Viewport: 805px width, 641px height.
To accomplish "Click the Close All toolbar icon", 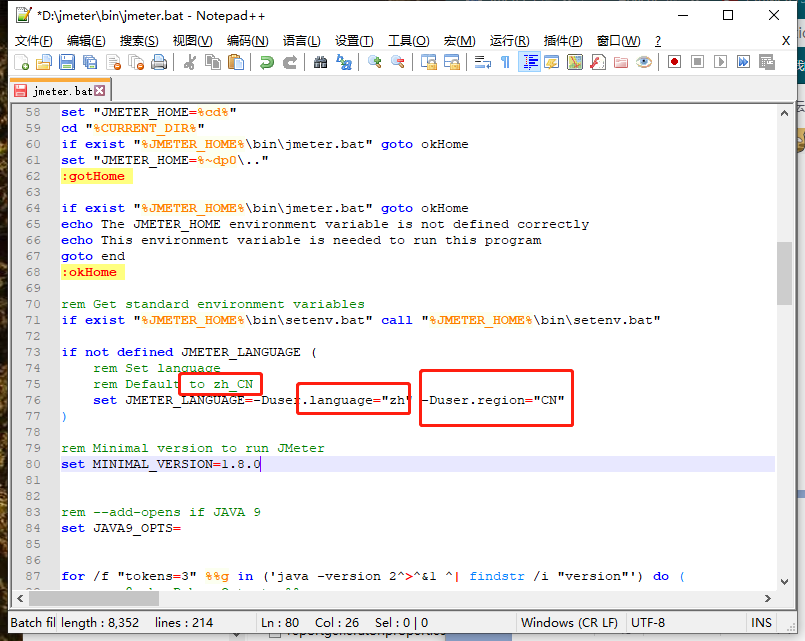I will (x=136, y=62).
